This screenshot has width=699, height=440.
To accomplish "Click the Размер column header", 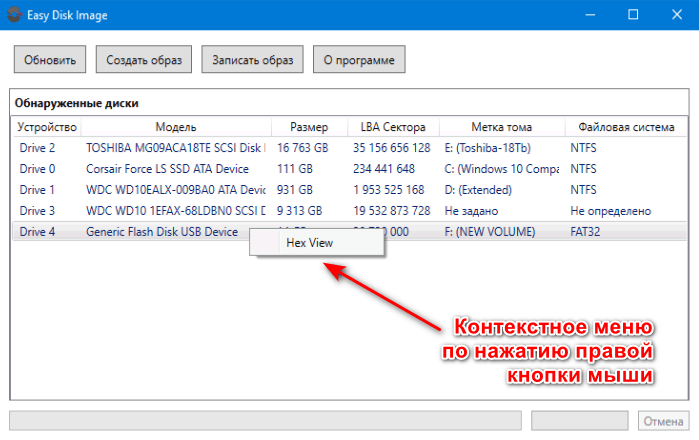I will tap(309, 127).
